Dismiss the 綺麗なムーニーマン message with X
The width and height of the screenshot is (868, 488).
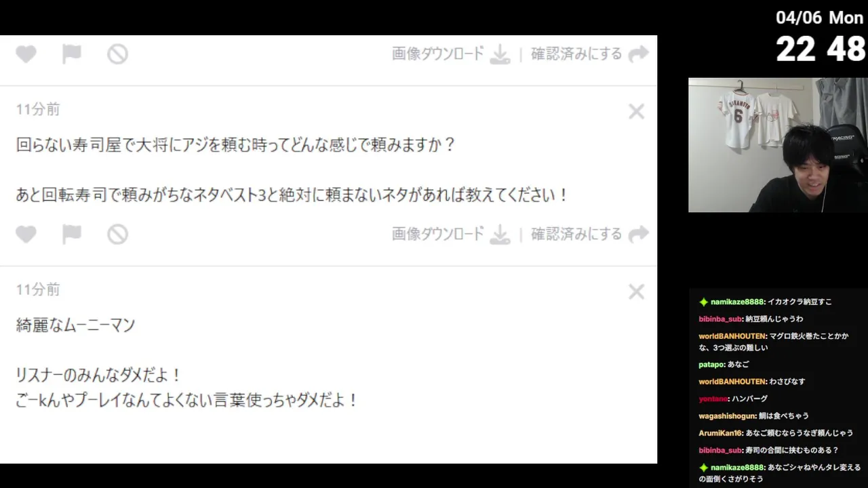(636, 292)
